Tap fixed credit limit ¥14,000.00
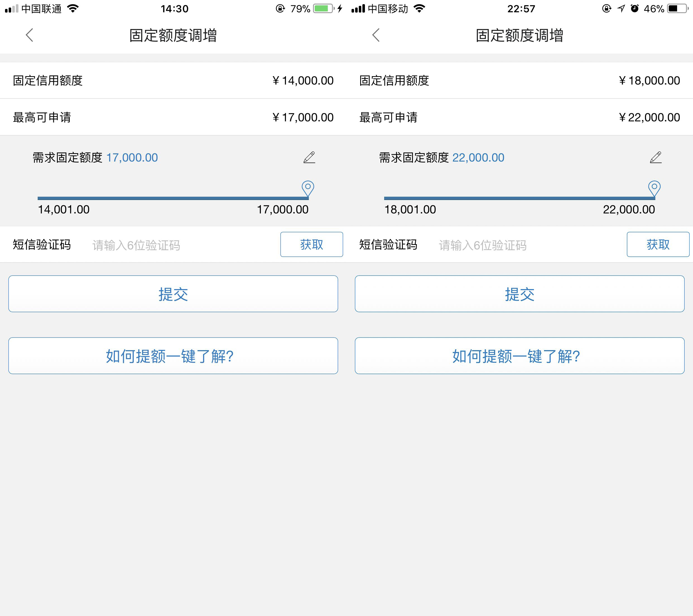The image size is (693, 616). pyautogui.click(x=303, y=81)
